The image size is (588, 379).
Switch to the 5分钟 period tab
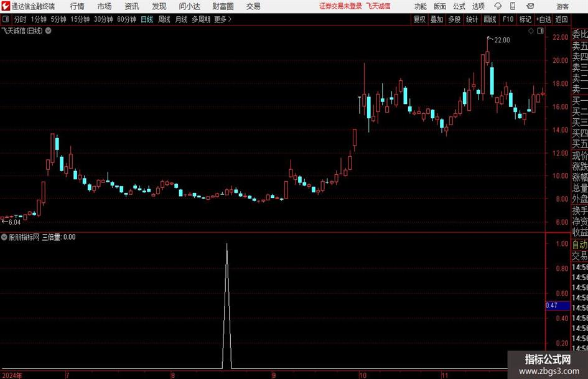pos(58,19)
